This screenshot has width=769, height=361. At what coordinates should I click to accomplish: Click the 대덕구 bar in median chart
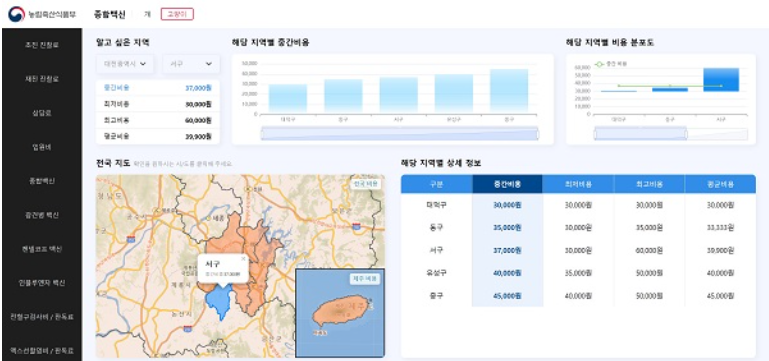coord(288,99)
